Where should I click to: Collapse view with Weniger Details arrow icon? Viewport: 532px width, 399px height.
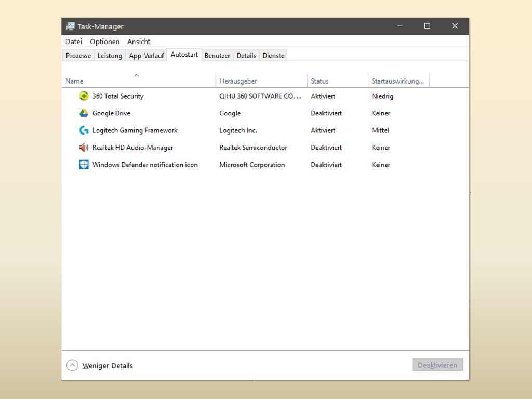(72, 365)
